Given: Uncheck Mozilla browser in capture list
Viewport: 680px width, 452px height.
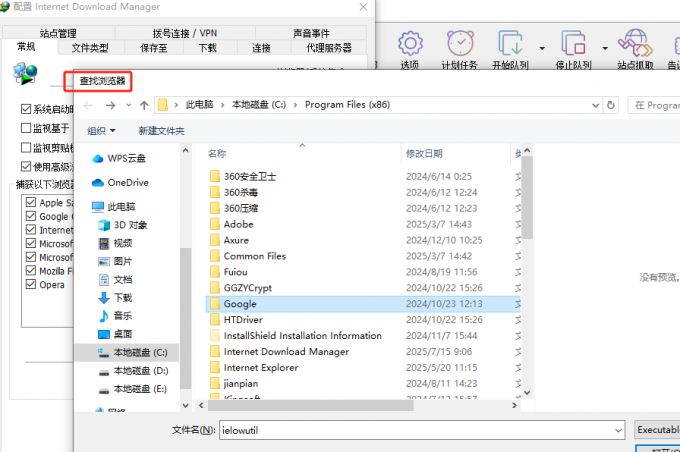Looking at the screenshot, I should pos(31,271).
